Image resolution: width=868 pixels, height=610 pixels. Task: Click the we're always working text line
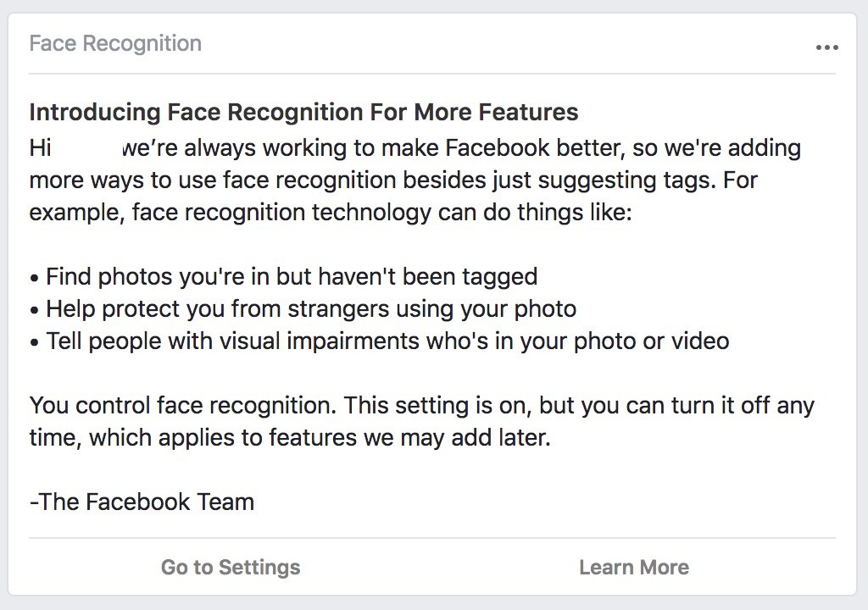click(460, 148)
